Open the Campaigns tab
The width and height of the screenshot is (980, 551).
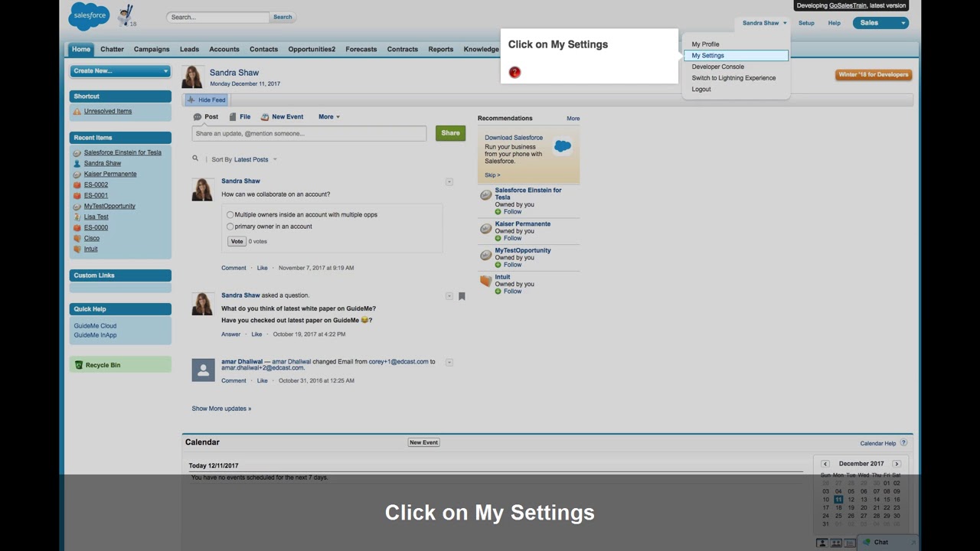click(x=152, y=49)
